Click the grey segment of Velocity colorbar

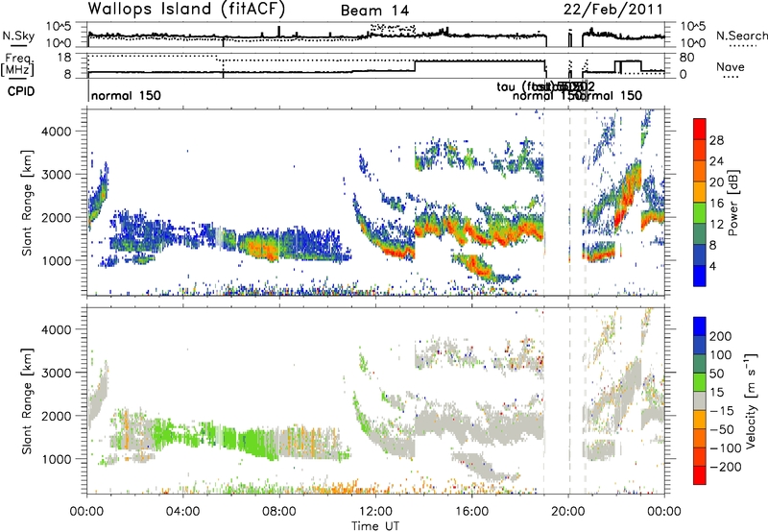point(700,400)
